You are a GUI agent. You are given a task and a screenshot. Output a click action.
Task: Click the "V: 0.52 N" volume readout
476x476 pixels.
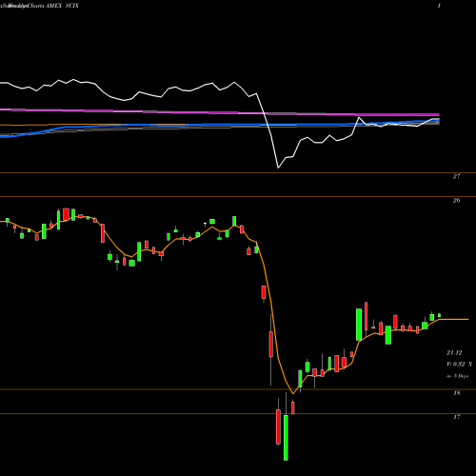click(x=459, y=365)
